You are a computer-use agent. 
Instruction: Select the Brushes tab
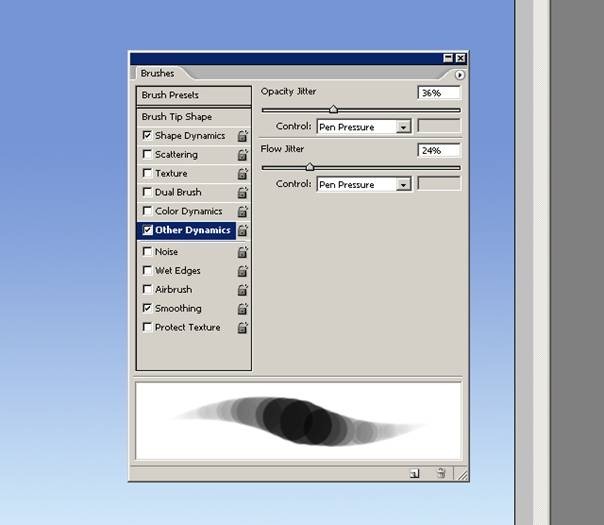[x=157, y=74]
